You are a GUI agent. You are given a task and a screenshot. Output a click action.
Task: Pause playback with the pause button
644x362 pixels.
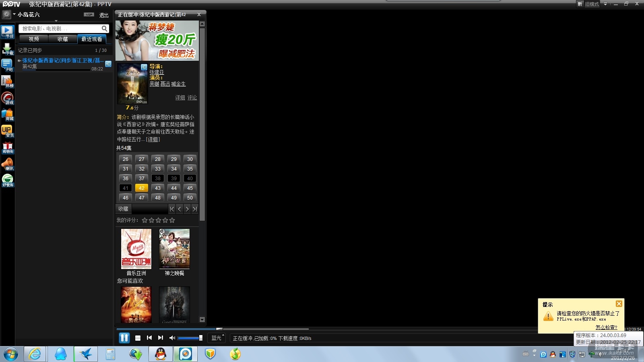124,338
